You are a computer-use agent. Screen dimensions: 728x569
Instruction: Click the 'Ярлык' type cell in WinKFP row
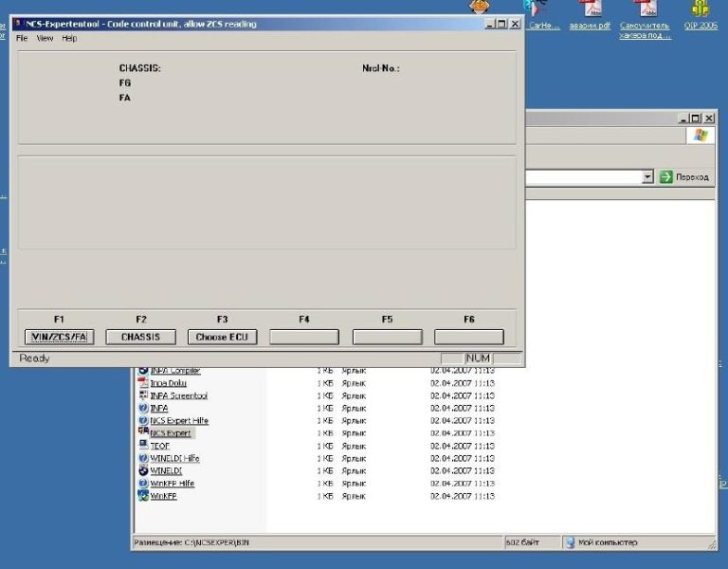pos(354,496)
